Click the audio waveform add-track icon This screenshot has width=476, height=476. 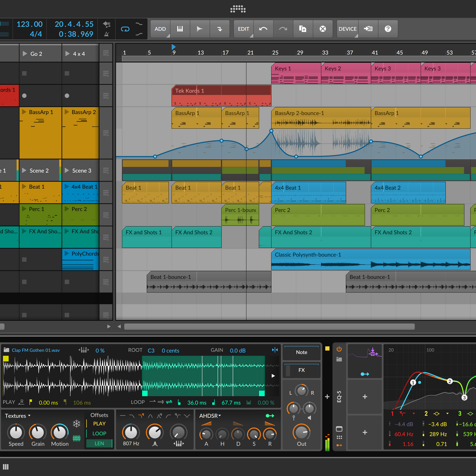(200, 29)
